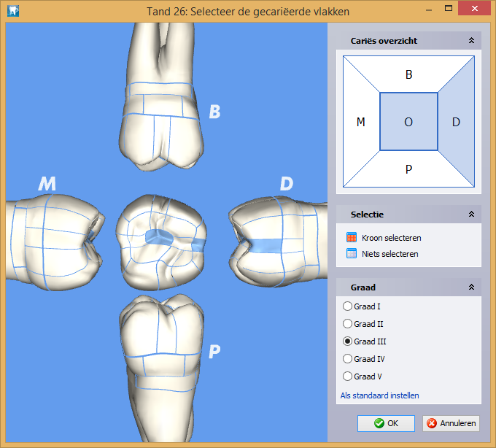The image size is (496, 448).
Task: Select the Graad IV radio button
Action: [x=347, y=358]
